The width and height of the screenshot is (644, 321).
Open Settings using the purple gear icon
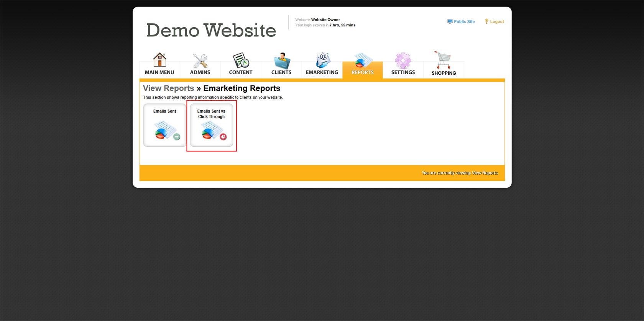(403, 60)
